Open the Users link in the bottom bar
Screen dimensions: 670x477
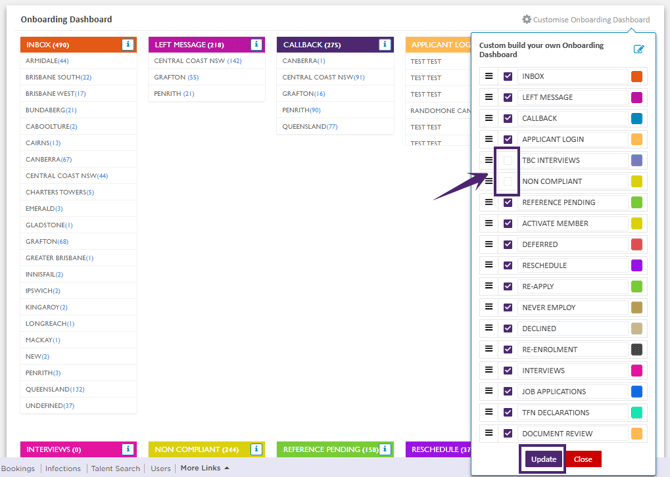pyautogui.click(x=160, y=468)
